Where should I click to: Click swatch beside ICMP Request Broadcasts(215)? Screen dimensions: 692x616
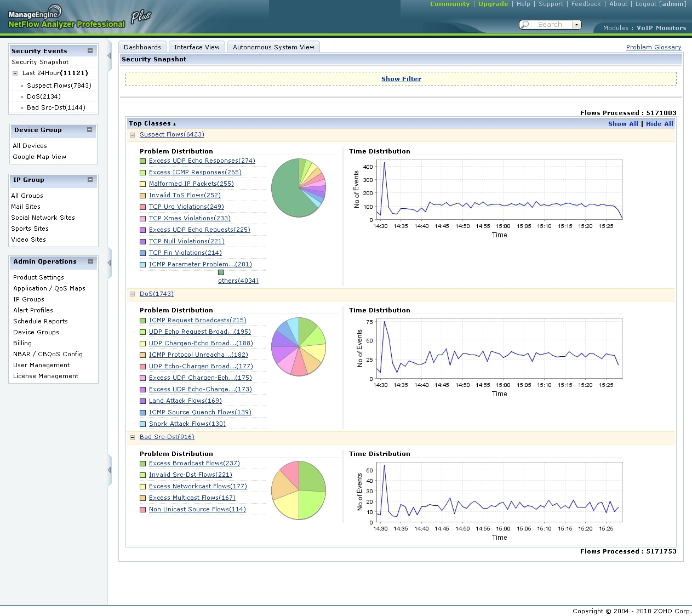click(142, 321)
